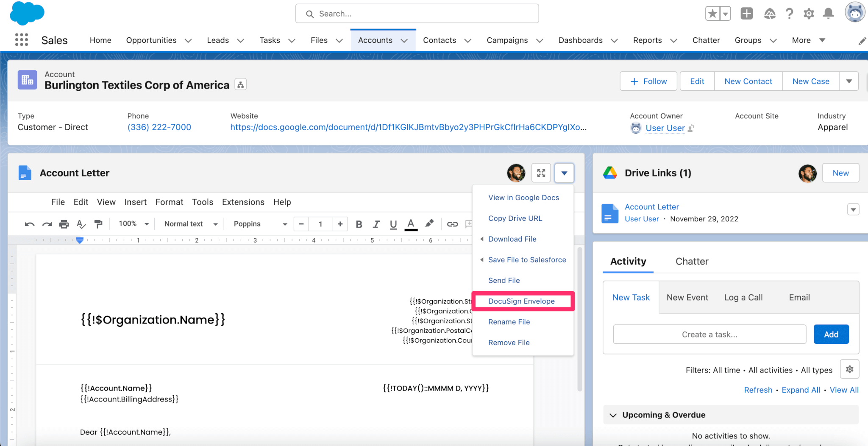Viewport: 868px width, 446px height.
Task: Open the Notifications bell
Action: (x=828, y=14)
